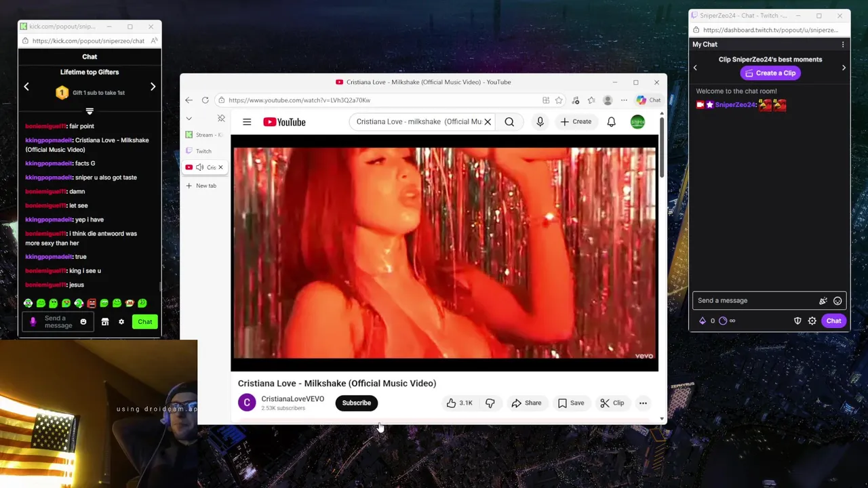Send message with Kick Chat button
The height and width of the screenshot is (488, 868).
144,322
